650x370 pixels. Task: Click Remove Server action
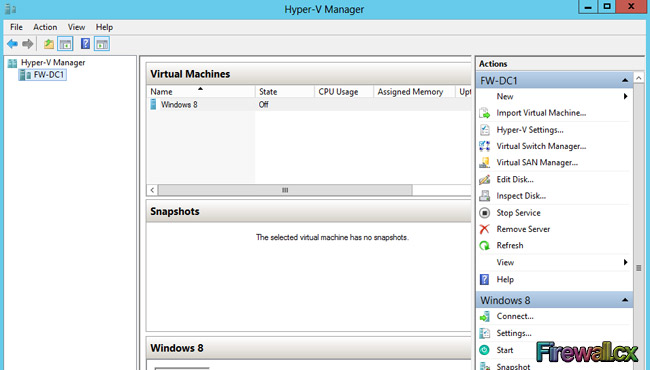pyautogui.click(x=524, y=229)
